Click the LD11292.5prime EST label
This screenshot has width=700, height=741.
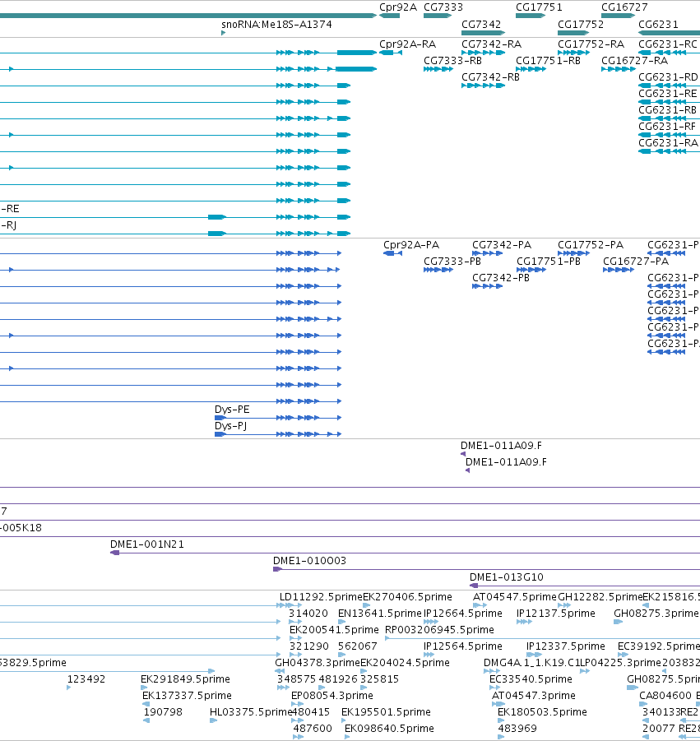pos(321,597)
